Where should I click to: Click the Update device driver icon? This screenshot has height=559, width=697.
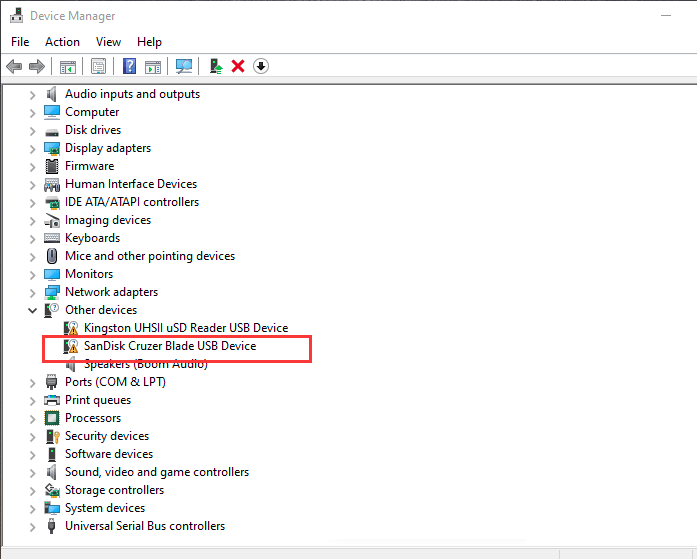point(216,67)
